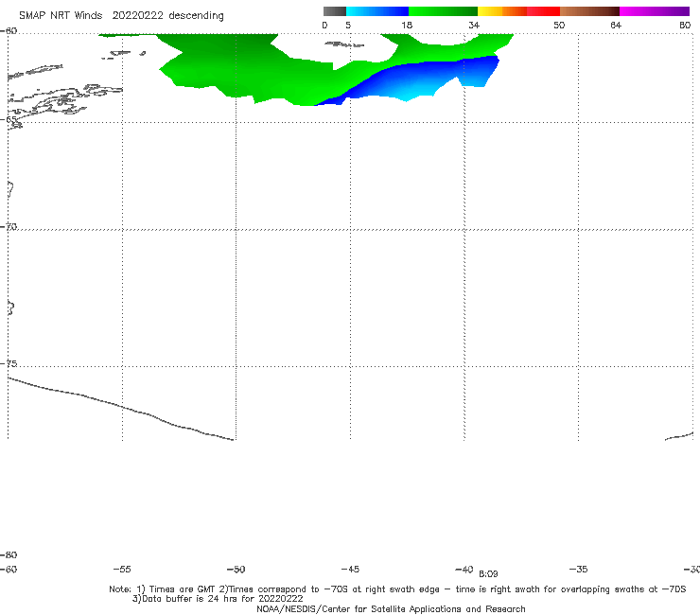Click the latitude label -65 on left axis

pos(9,120)
